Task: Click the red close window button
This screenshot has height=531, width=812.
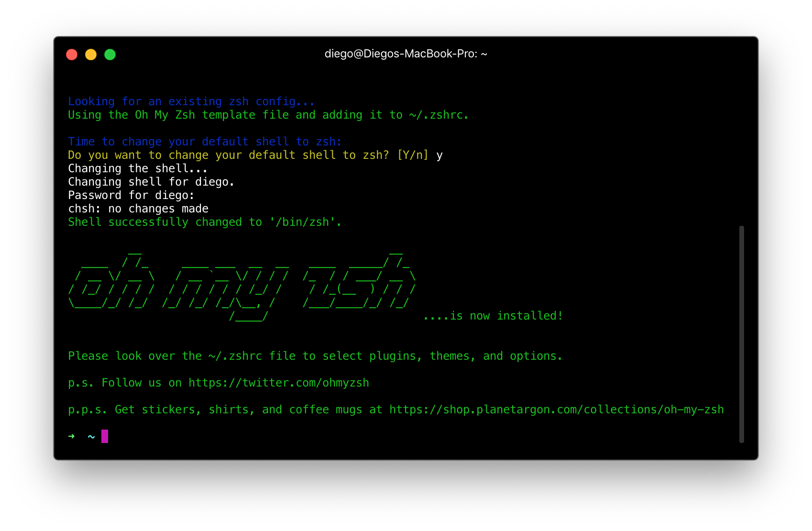Action: point(72,55)
